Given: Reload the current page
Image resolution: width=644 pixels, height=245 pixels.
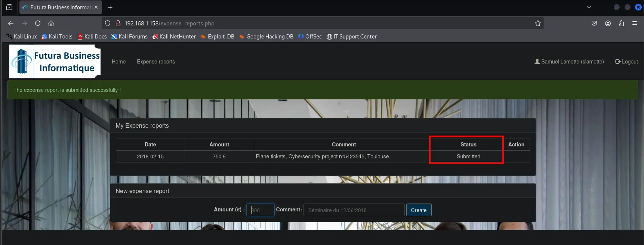Looking at the screenshot, I should (x=38, y=23).
